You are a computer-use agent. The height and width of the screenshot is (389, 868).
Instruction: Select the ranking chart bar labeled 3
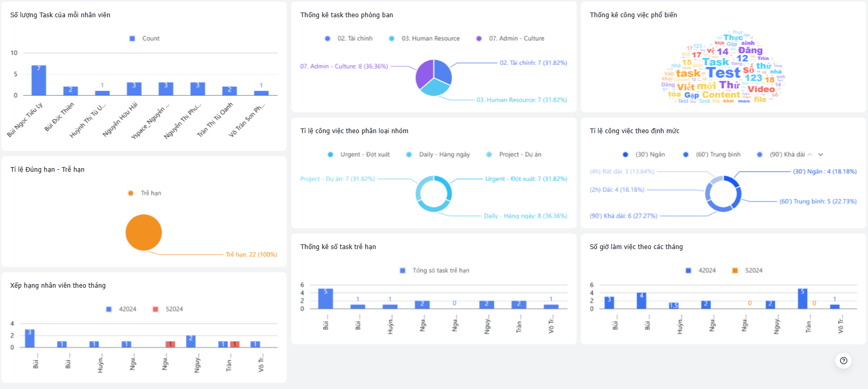pos(30,338)
